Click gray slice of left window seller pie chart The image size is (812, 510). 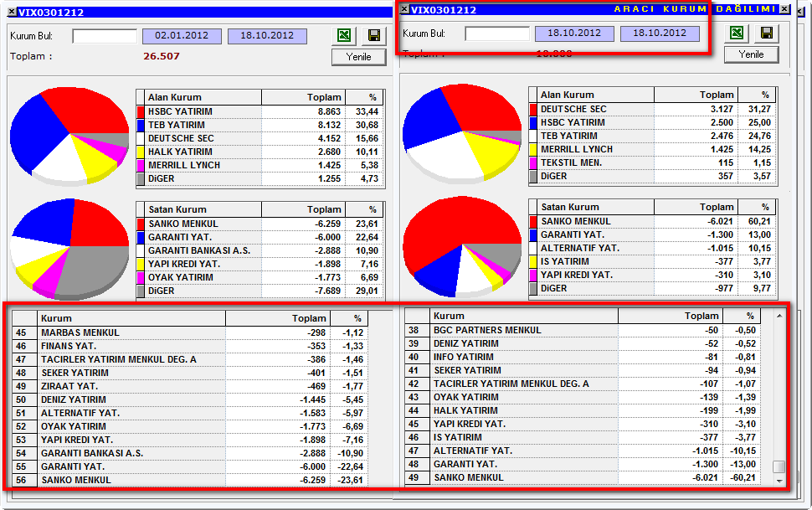(x=95, y=270)
